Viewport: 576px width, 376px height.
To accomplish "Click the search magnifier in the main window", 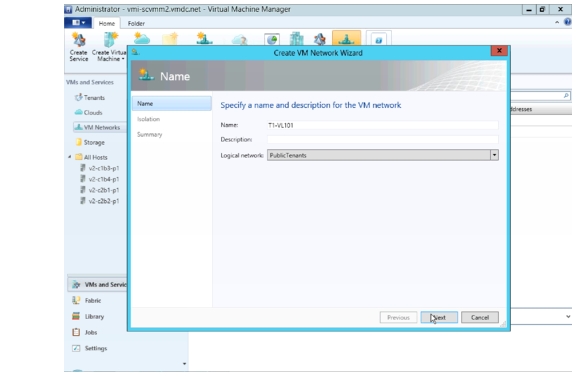I will coord(566,96).
